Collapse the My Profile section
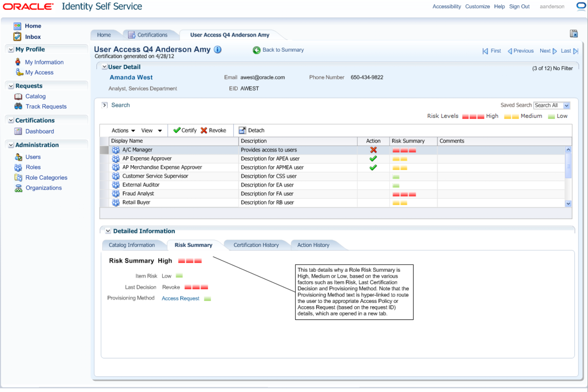Screen dimensions: 588x392 click(x=11, y=49)
